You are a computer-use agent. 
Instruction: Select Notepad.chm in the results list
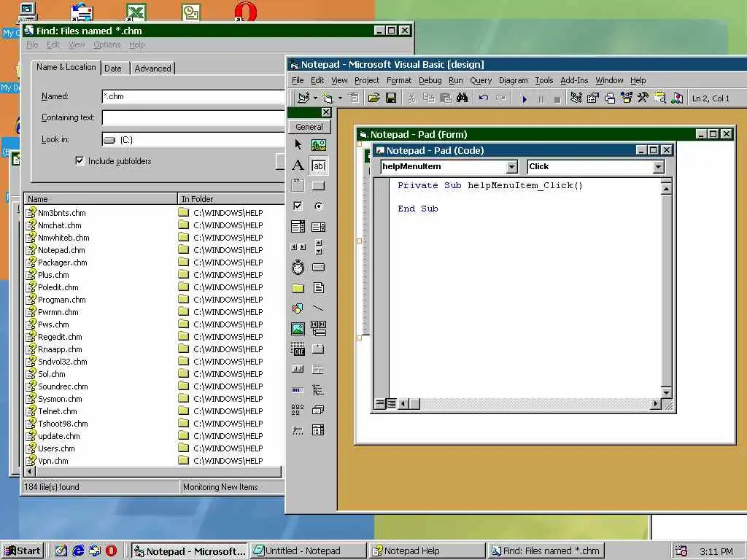coord(61,250)
